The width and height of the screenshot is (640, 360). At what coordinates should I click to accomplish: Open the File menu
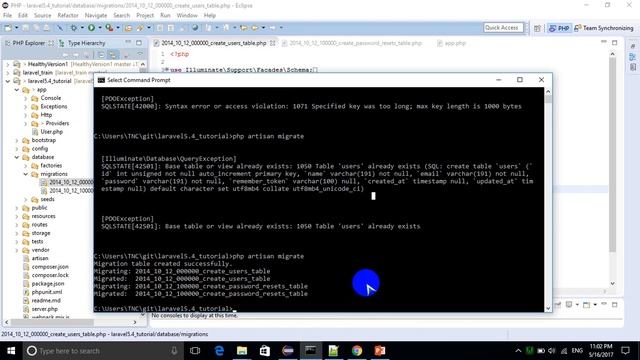tap(7, 16)
